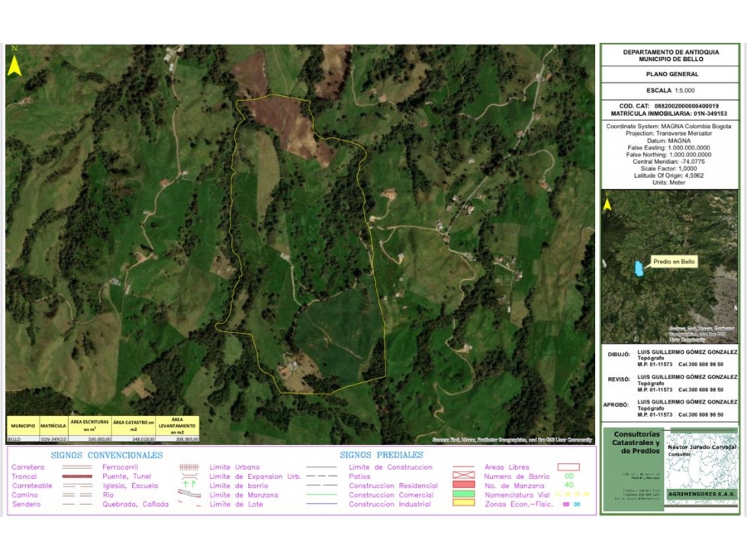Click the 'Predio en Bello' callout label
747x560 pixels.
tap(674, 262)
